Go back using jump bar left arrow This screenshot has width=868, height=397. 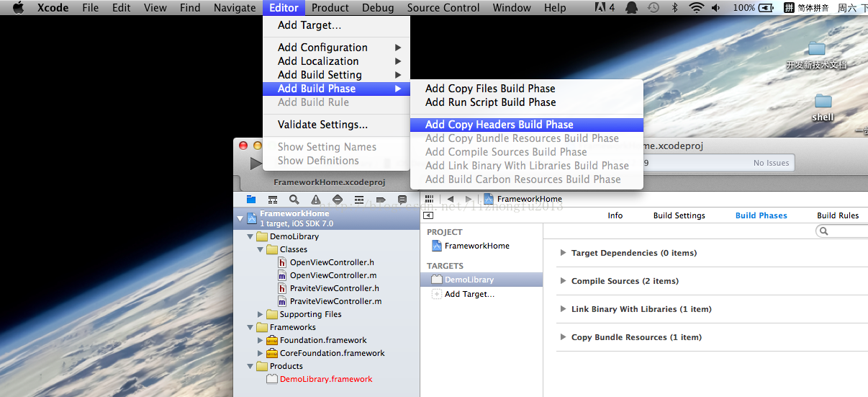click(x=451, y=199)
